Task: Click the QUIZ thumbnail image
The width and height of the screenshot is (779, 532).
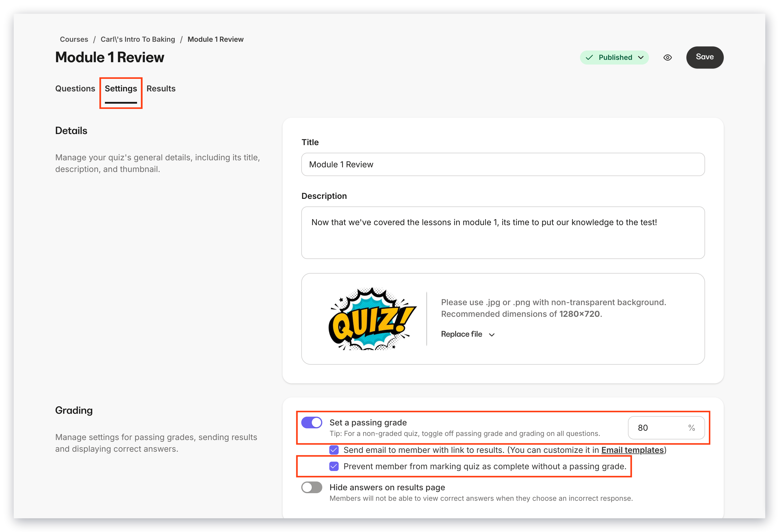Action: click(372, 319)
